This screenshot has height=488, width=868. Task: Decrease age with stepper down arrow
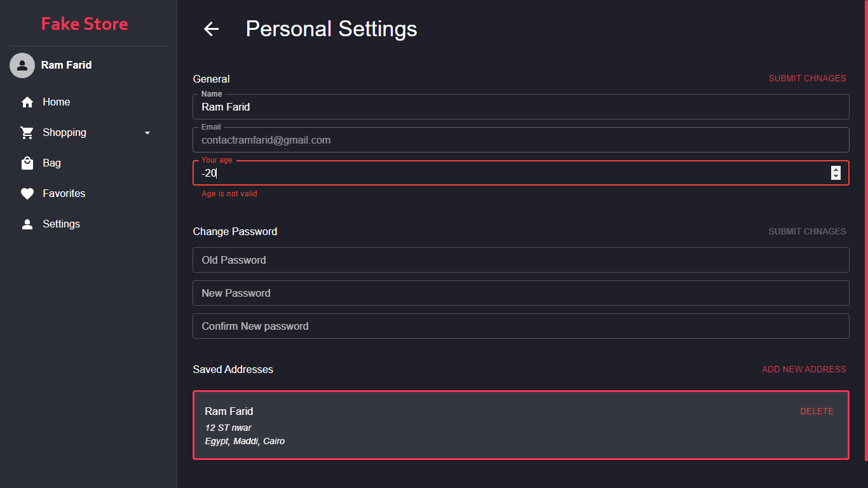point(836,176)
